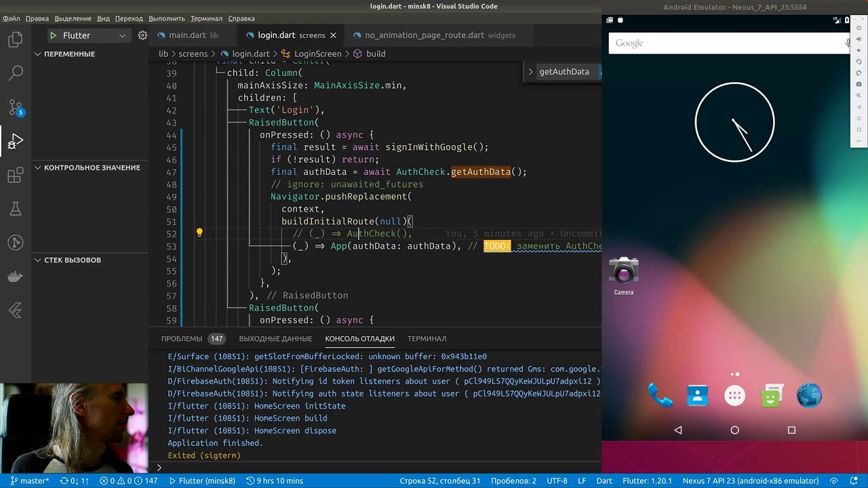
Task: Open the Flutter icon in activity bar
Action: (15, 310)
